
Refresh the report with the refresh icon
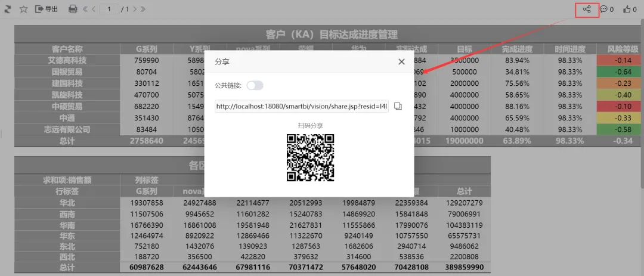click(8, 9)
